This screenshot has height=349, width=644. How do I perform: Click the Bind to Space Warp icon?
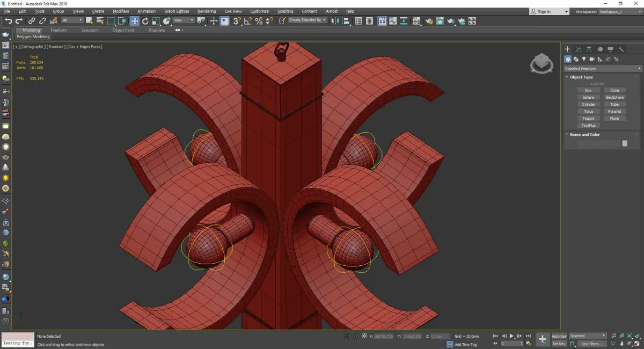[x=54, y=21]
